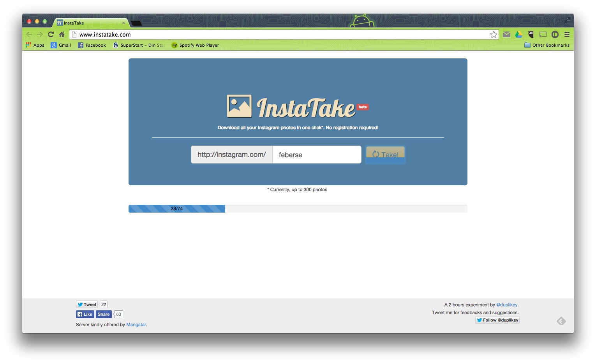Open the SuperStart bookmark

(139, 45)
